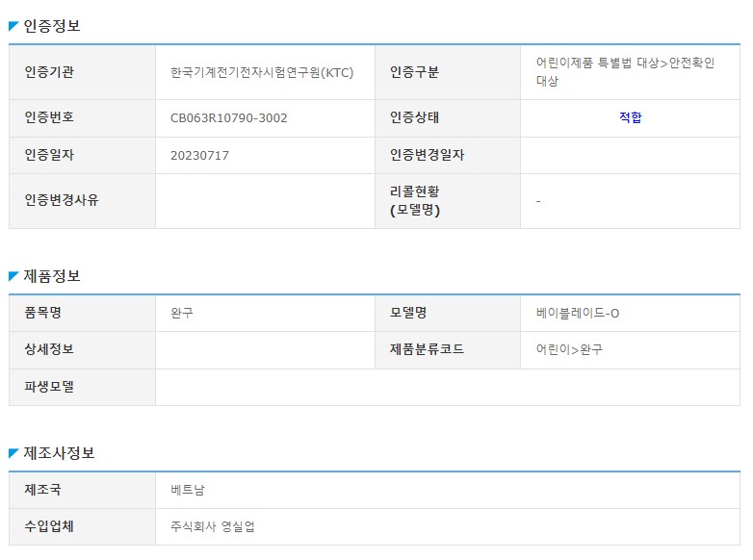Click the 인증변경일자 label cell
753x560 pixels.
coord(448,156)
